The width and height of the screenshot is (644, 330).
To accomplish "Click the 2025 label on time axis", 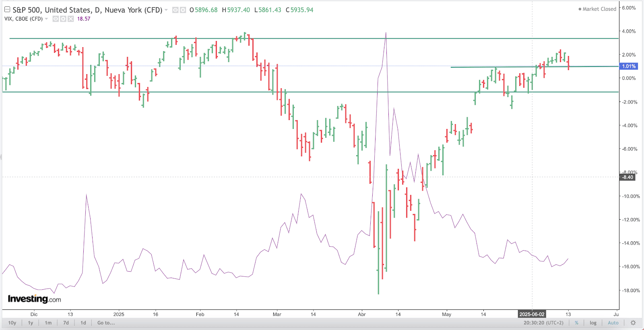I will (119, 314).
